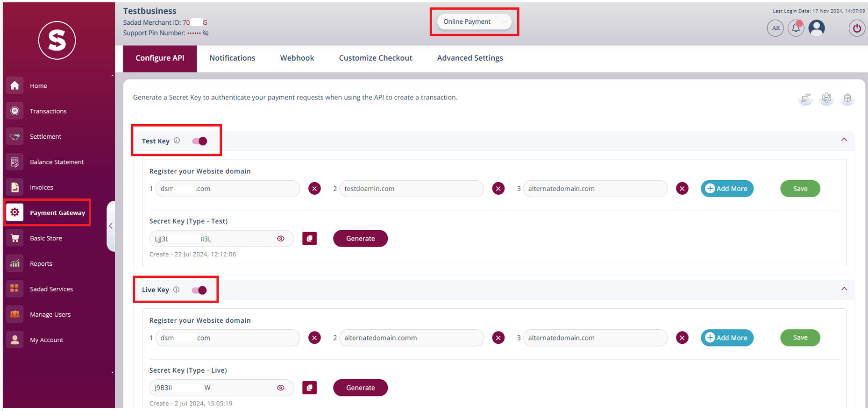Collapse the Test Key section
868x411 pixels.
844,140
